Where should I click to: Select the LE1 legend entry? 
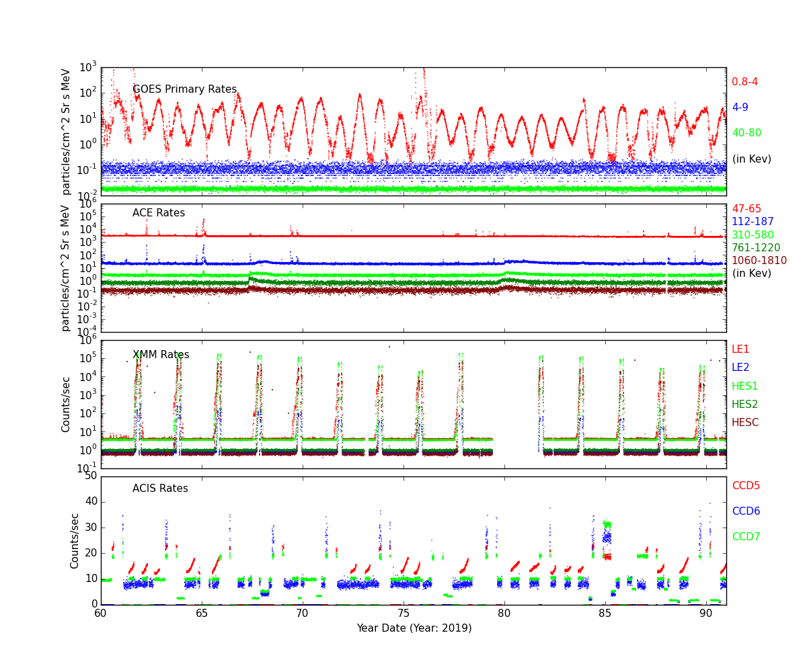tap(740, 349)
